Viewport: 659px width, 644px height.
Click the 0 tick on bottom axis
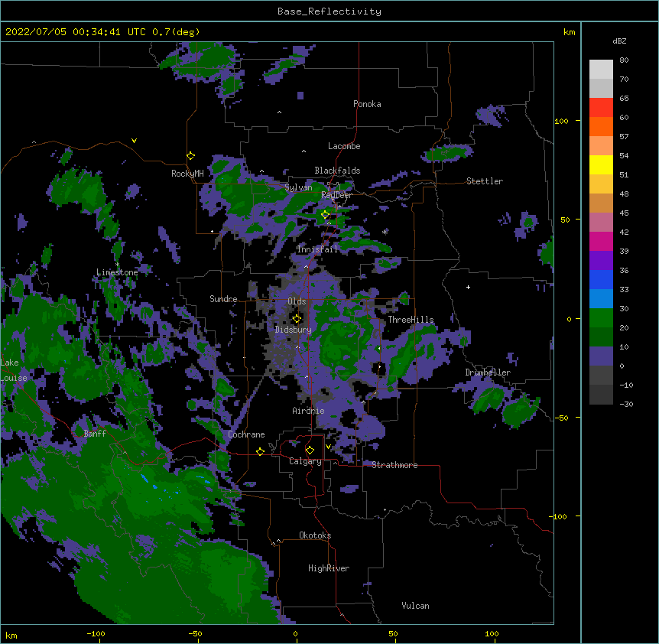[x=295, y=633]
